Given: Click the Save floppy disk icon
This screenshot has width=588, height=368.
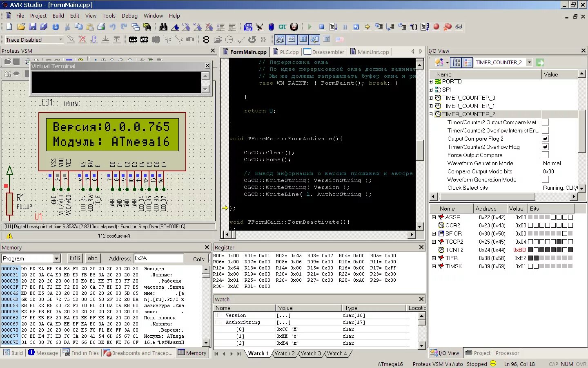Looking at the screenshot, I should pyautogui.click(x=33, y=27).
